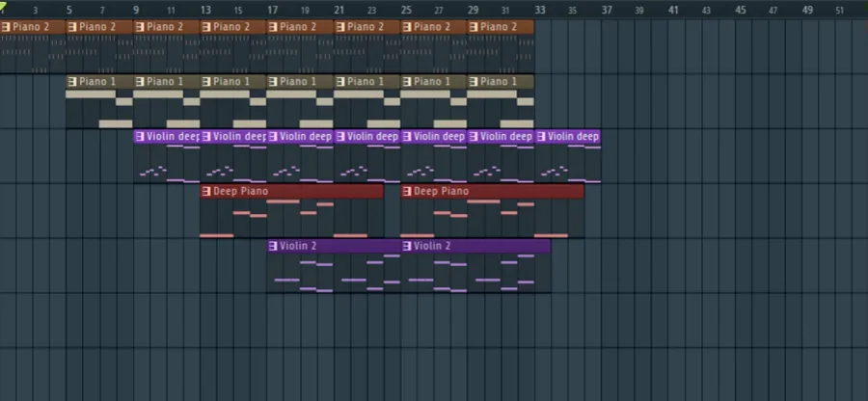868x401 pixels.
Task: Jump to bar 47 on timeline ruler
Action: [x=773, y=11]
